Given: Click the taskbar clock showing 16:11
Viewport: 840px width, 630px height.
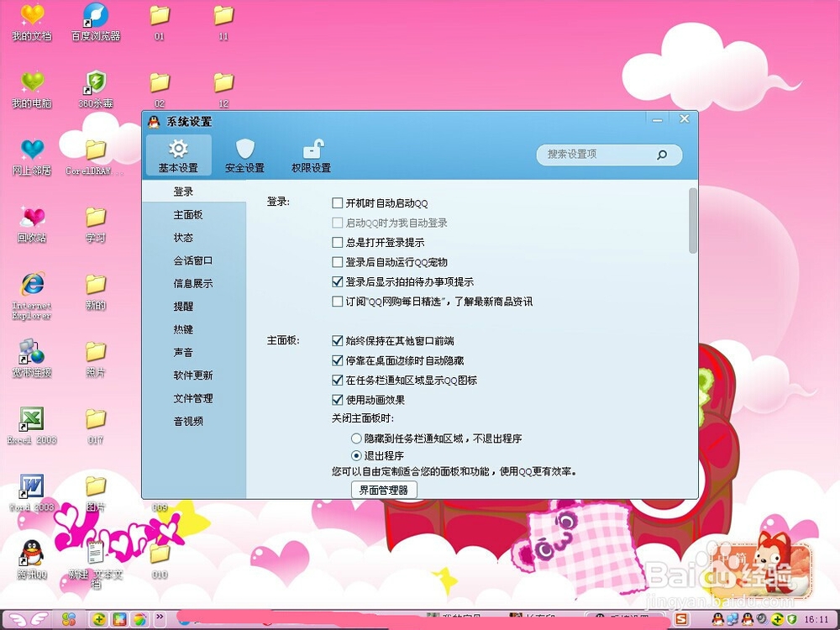Looking at the screenshot, I should [816, 620].
